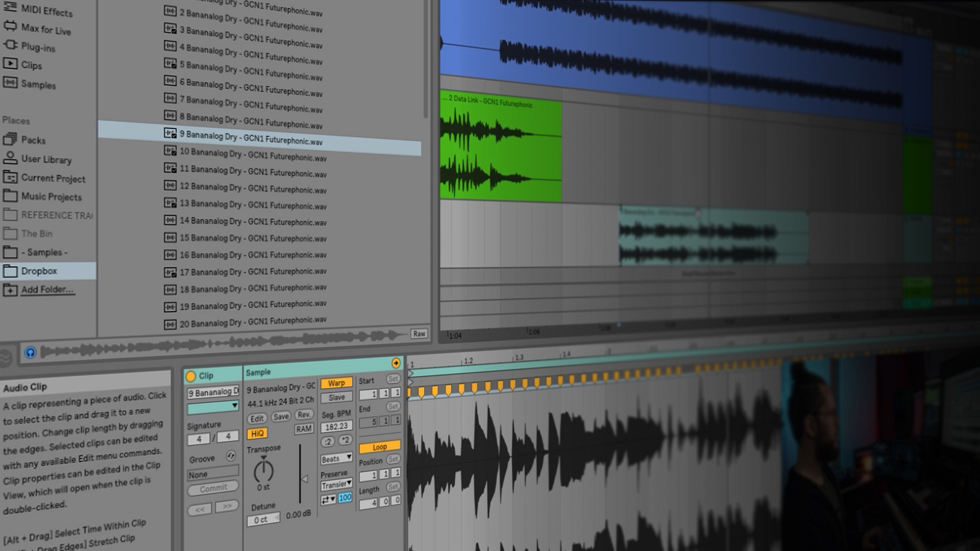Click the Dropbox folder icon
Viewport: 980px width, 551px height.
[10, 270]
